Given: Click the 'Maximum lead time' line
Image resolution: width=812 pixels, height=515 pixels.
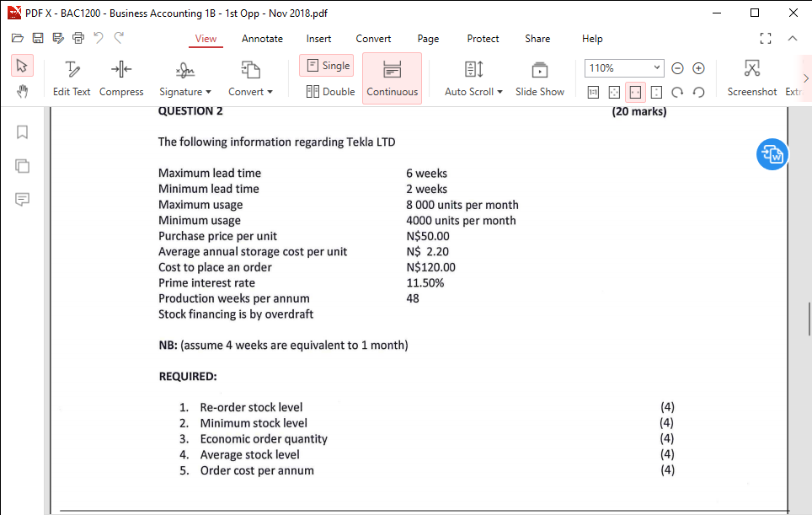Looking at the screenshot, I should click(210, 173).
